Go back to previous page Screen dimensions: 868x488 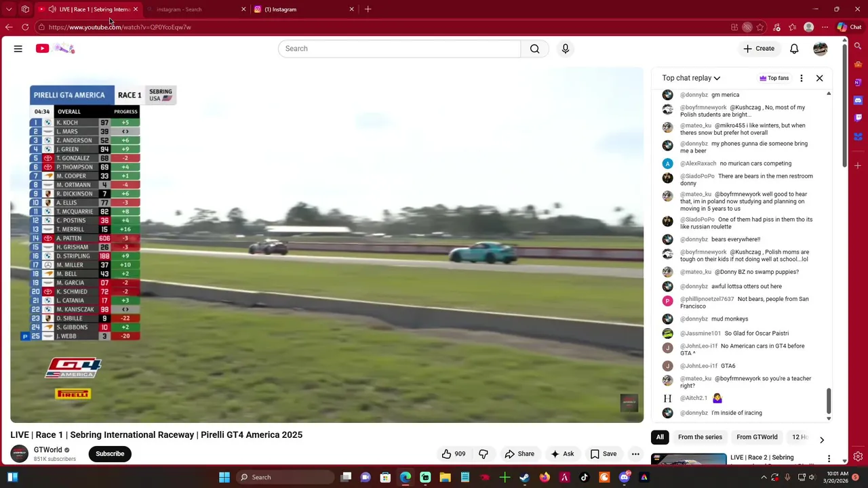click(x=9, y=27)
